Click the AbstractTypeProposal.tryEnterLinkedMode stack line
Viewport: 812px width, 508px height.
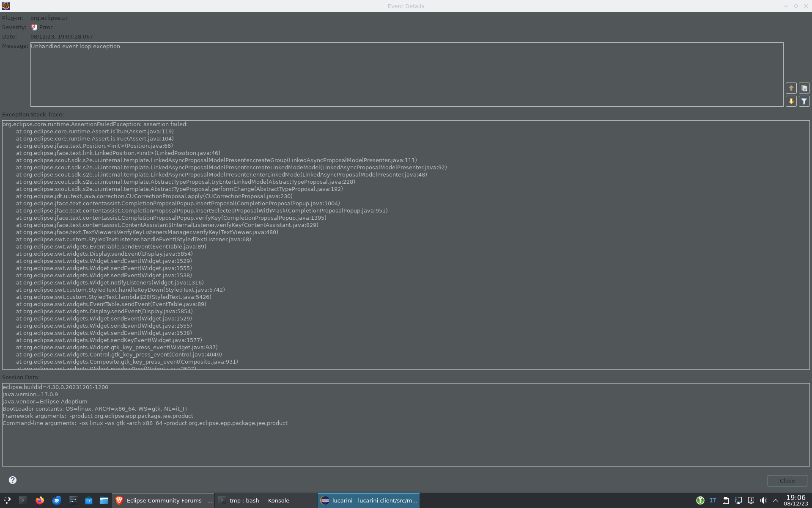point(186,182)
